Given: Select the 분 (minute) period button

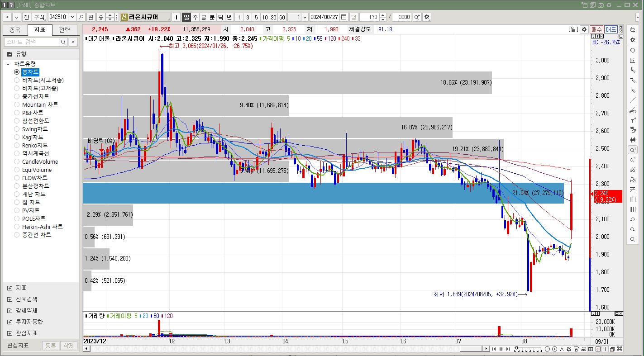Looking at the screenshot, I should [x=212, y=17].
